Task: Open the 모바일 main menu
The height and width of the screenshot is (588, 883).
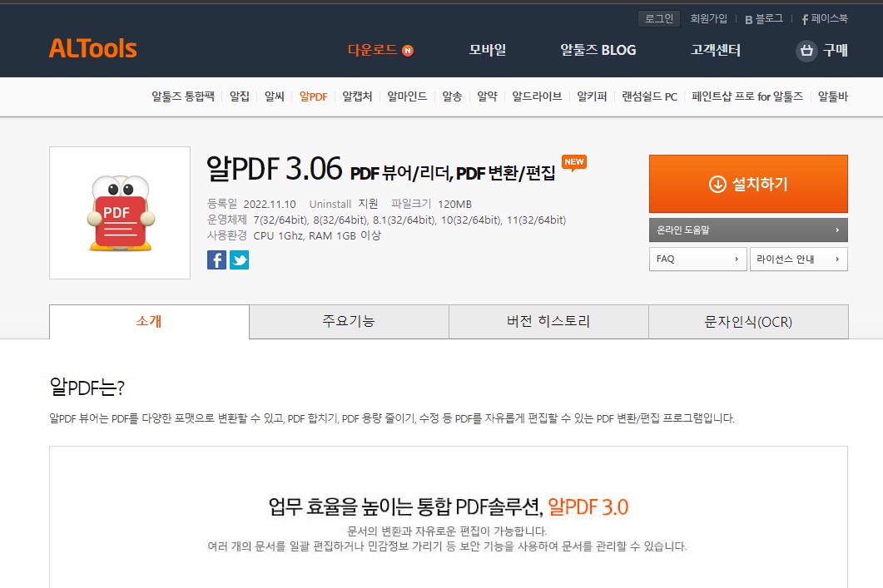Action: (x=488, y=50)
